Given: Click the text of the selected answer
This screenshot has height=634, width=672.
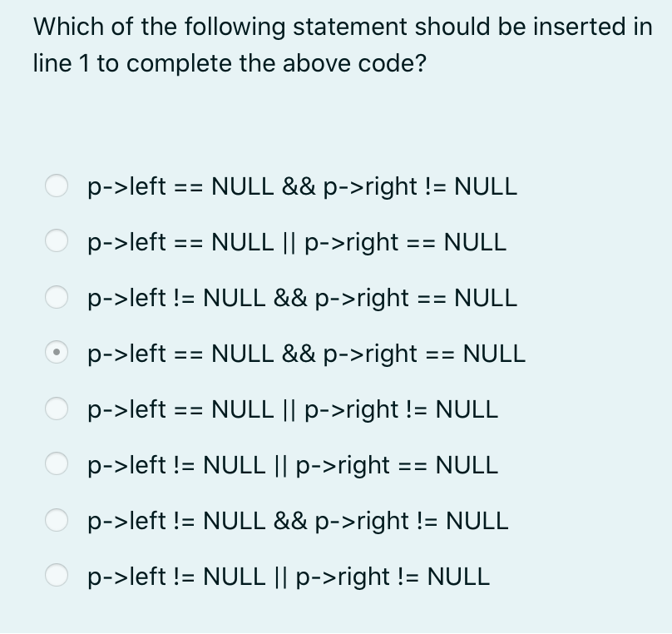Looking at the screenshot, I should (305, 354).
